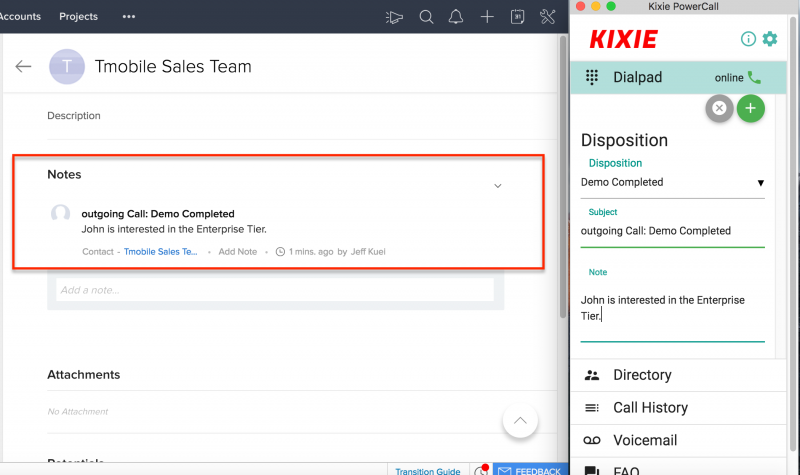This screenshot has height=475, width=800.
Task: Click the scroll-to-top arrow button
Action: pos(520,420)
